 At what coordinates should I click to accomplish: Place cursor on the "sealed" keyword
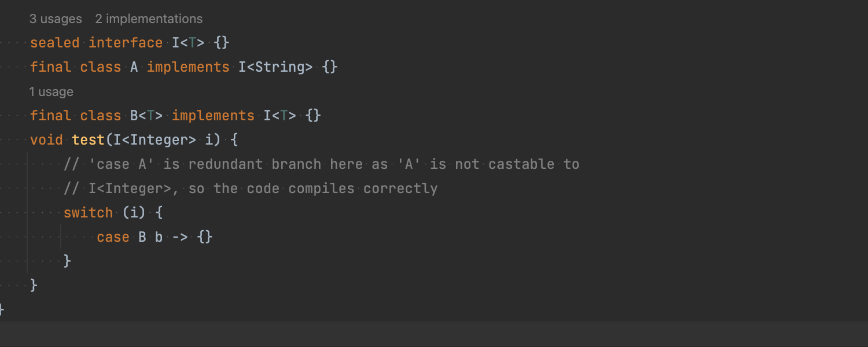(55, 43)
